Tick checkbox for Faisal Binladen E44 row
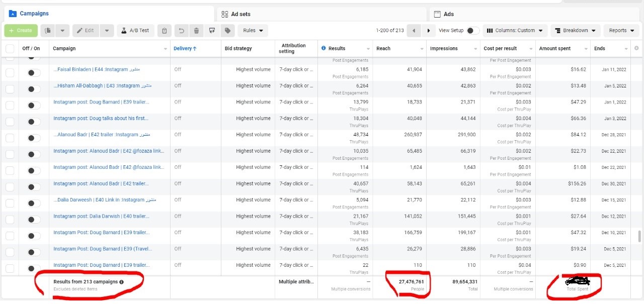 (10, 73)
